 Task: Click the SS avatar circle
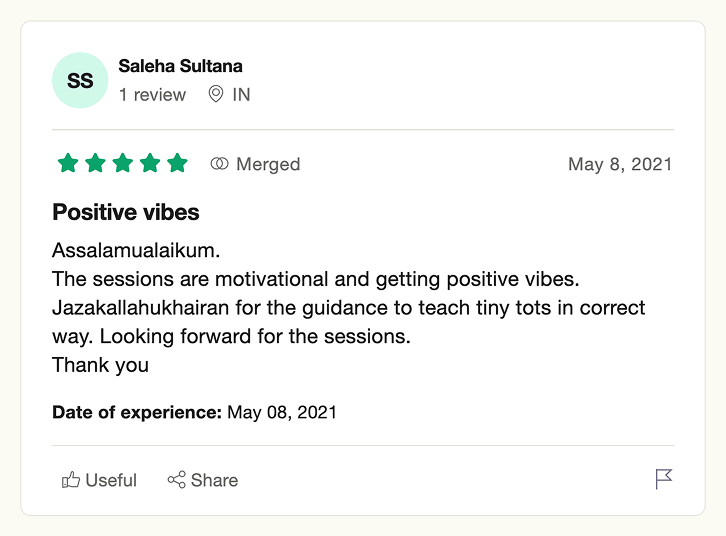(80, 80)
